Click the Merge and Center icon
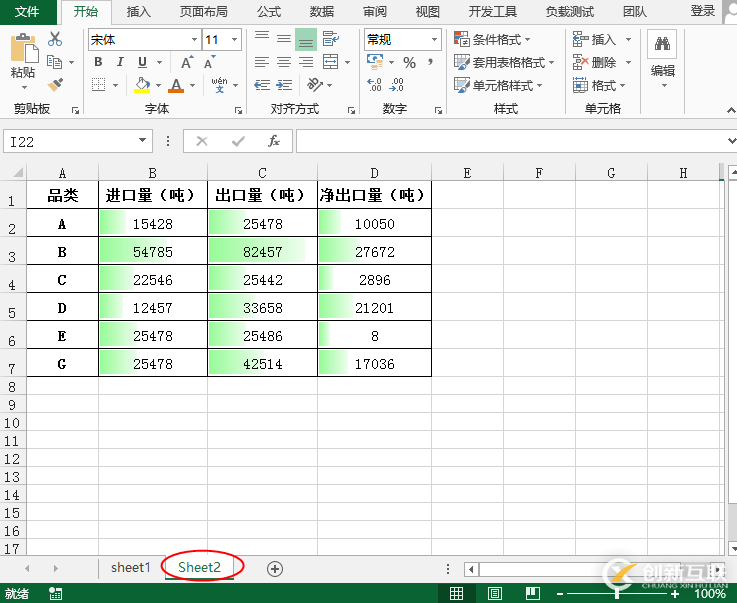 click(331, 62)
